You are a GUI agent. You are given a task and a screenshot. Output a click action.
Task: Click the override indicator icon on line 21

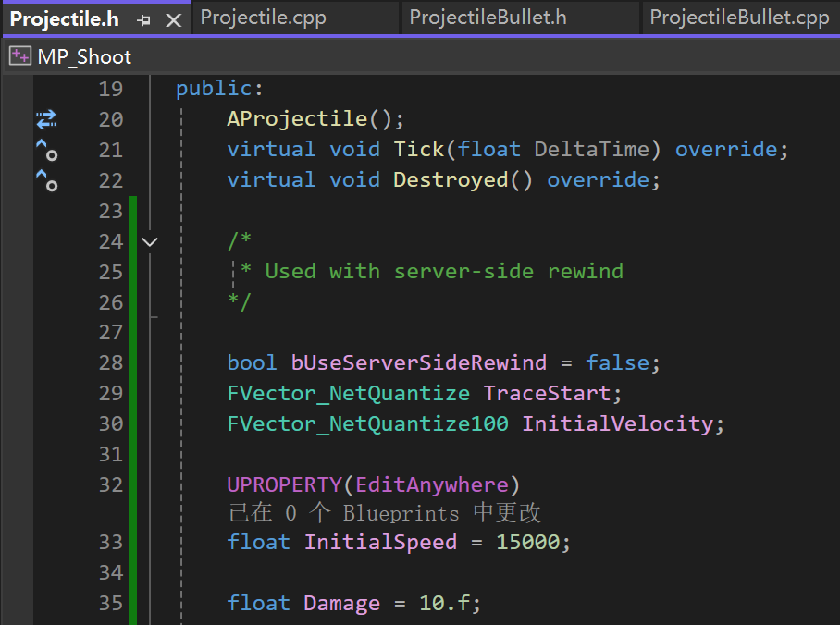pos(46,150)
